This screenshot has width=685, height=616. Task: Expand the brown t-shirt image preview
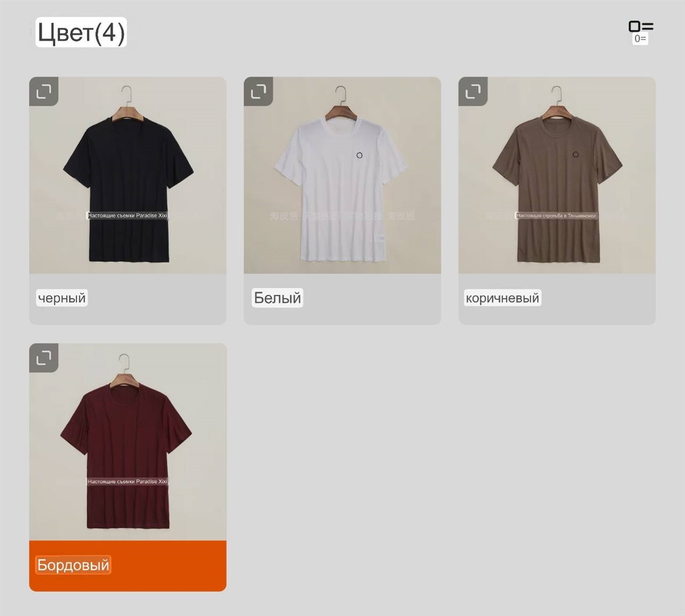(473, 91)
